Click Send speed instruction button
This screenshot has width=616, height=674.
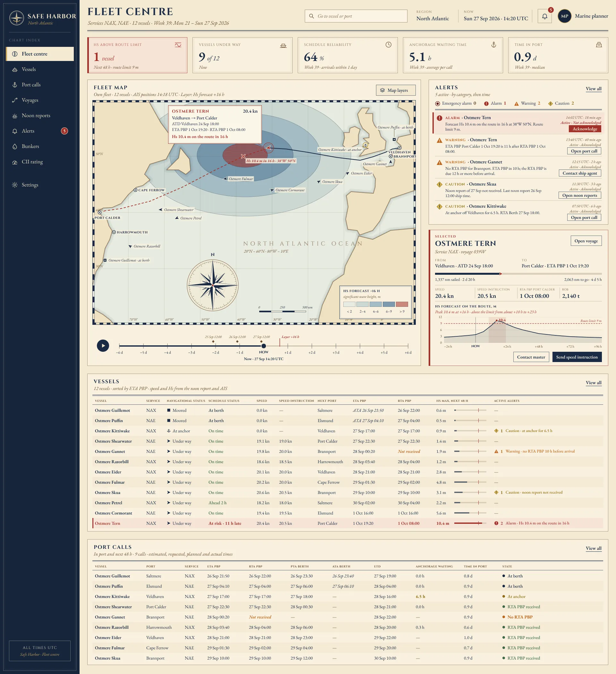point(577,357)
